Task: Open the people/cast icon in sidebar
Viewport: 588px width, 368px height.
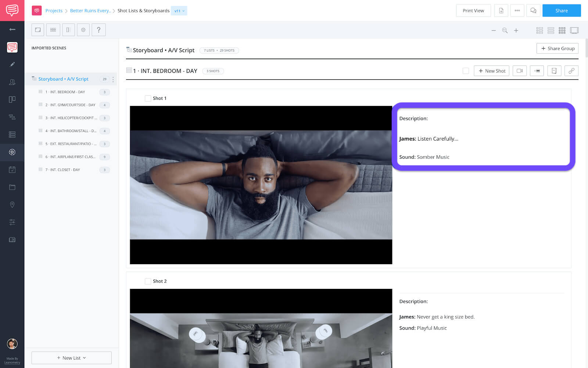Action: (x=12, y=82)
